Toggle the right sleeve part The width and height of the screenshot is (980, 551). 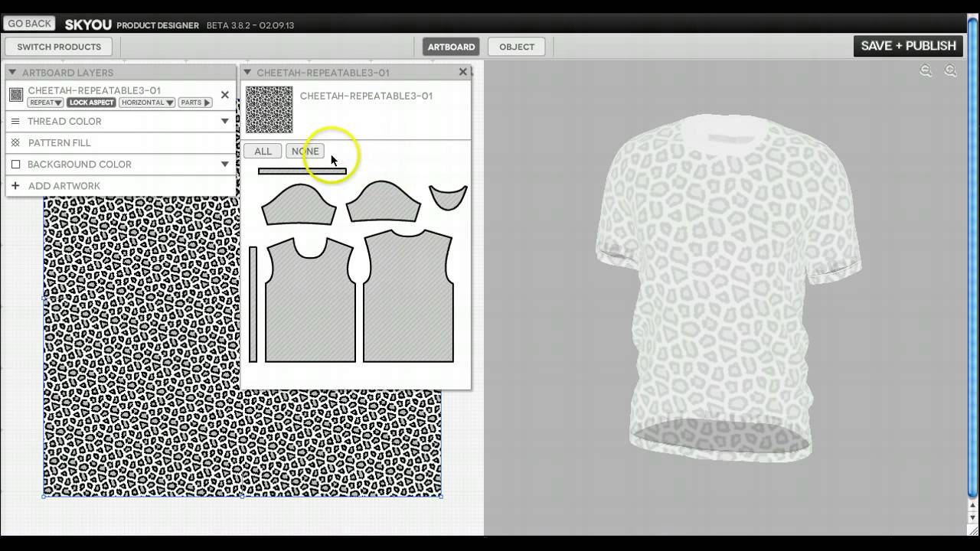pyautogui.click(x=383, y=203)
